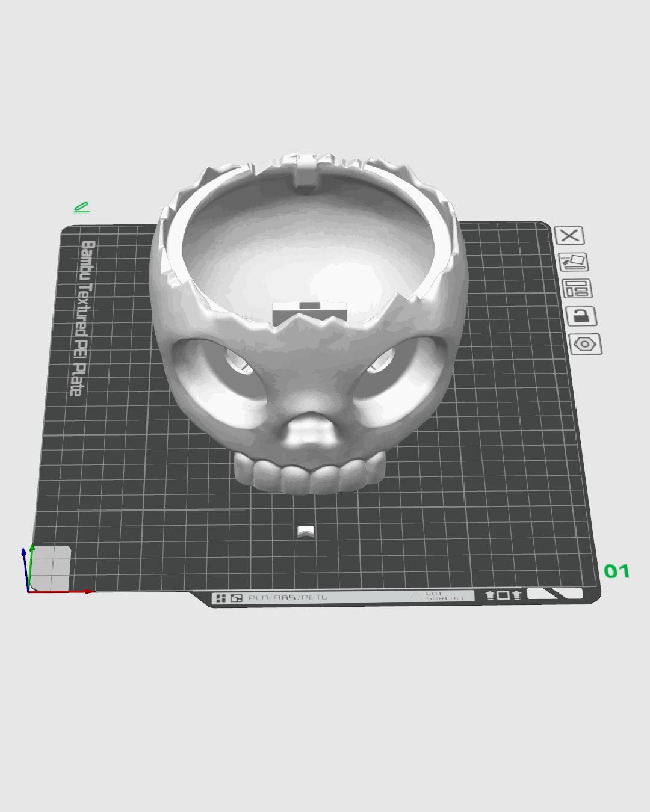The width and height of the screenshot is (650, 812).
Task: Remove all objects with the X plate icon
Action: [569, 235]
